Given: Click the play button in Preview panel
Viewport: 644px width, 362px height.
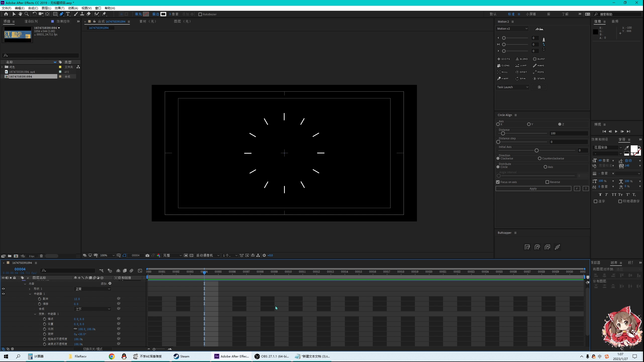Looking at the screenshot, I should [x=616, y=132].
